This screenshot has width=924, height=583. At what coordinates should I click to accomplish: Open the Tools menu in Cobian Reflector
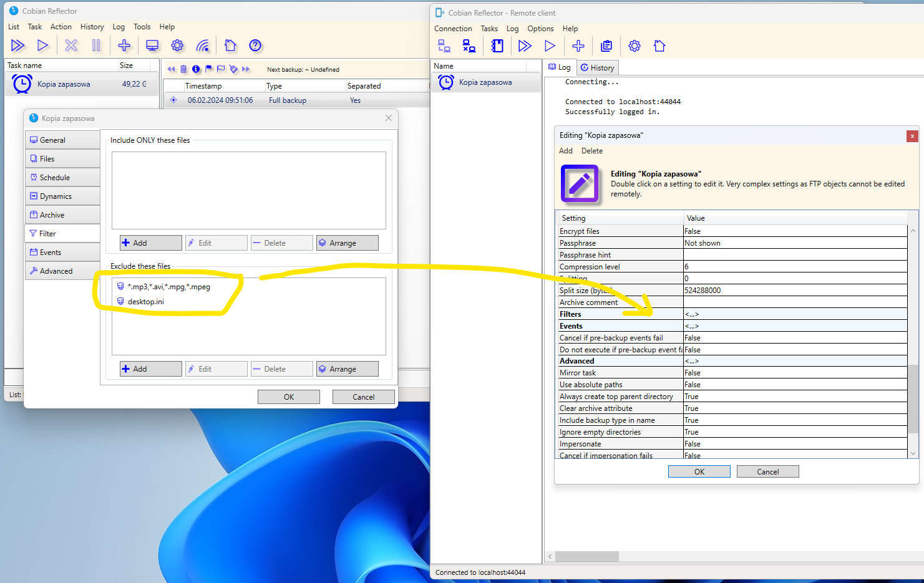click(x=142, y=27)
